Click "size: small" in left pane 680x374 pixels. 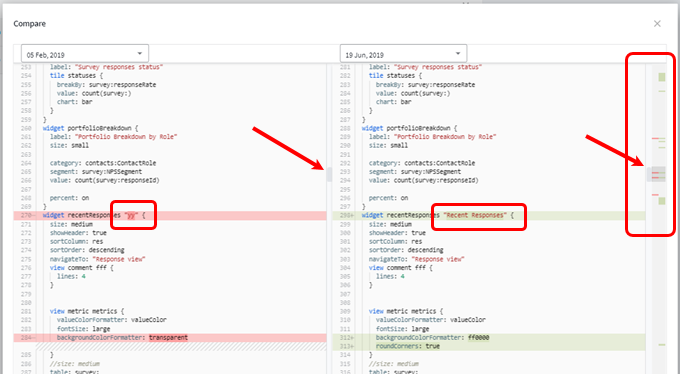pos(69,145)
